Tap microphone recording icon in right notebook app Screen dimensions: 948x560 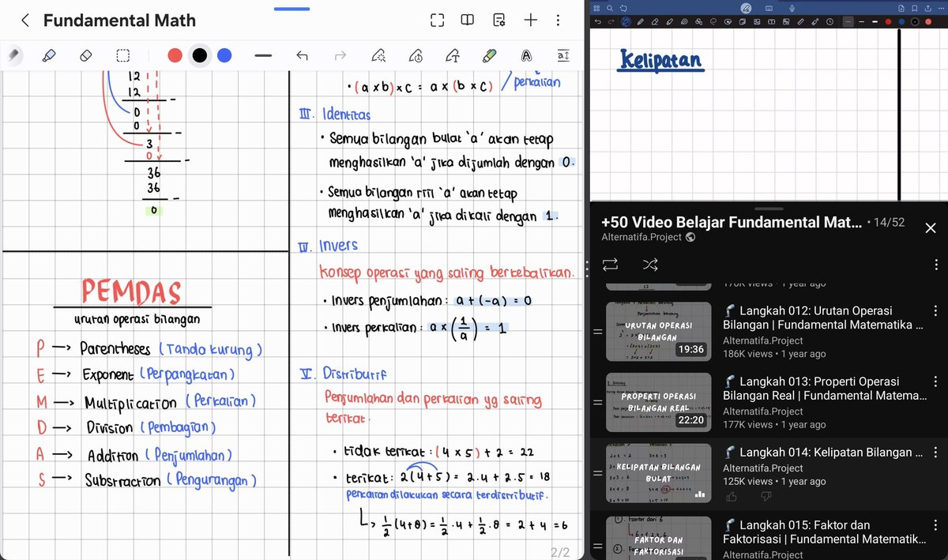[x=792, y=8]
